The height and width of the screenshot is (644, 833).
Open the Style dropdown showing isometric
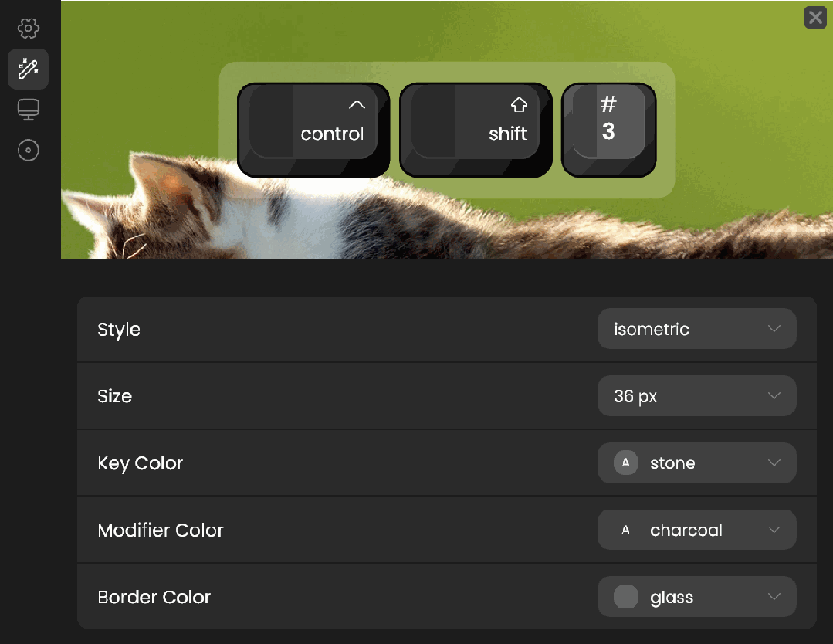coord(696,329)
